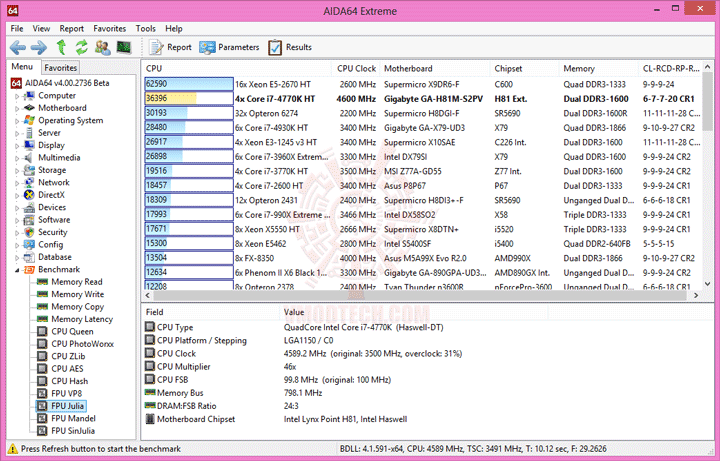720x461 pixels.
Task: Select Security in the tree
Action: click(52, 232)
